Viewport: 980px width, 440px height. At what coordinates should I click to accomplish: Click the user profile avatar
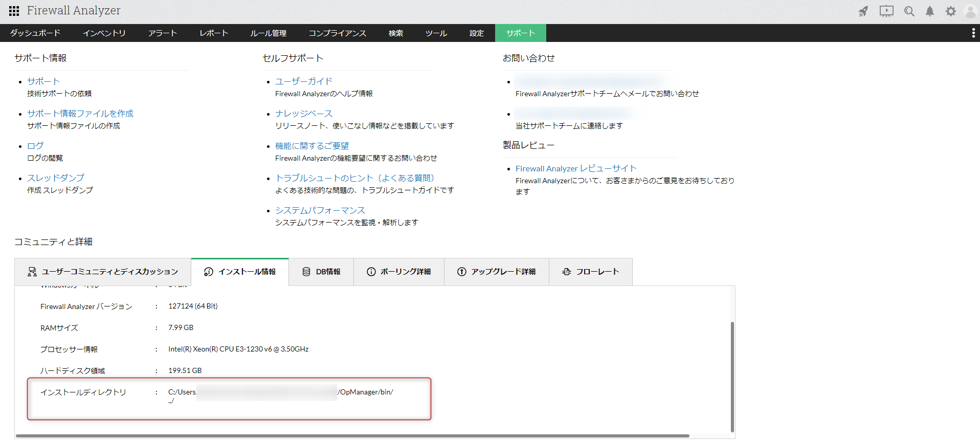coord(970,11)
